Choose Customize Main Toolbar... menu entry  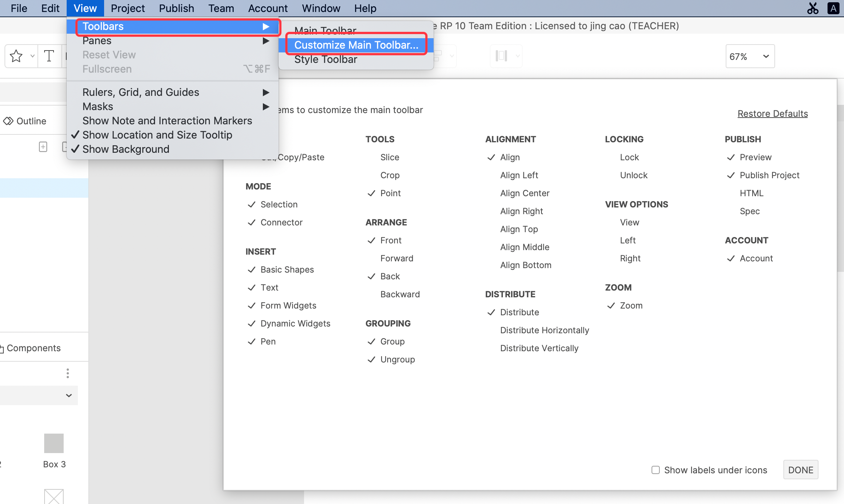356,45
